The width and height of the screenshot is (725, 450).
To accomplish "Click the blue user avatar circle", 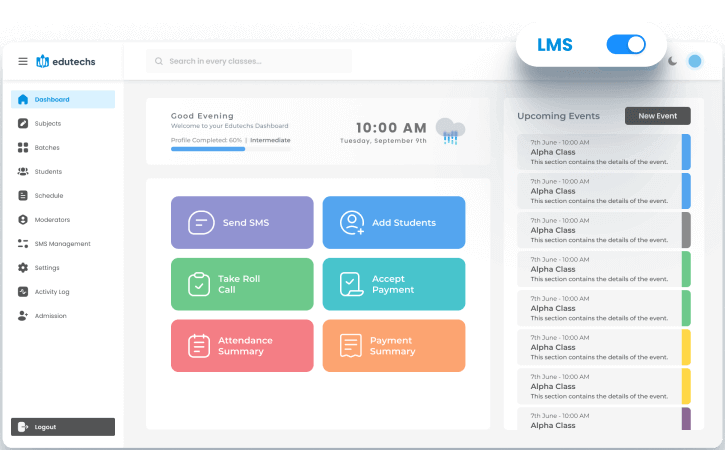I will 695,61.
